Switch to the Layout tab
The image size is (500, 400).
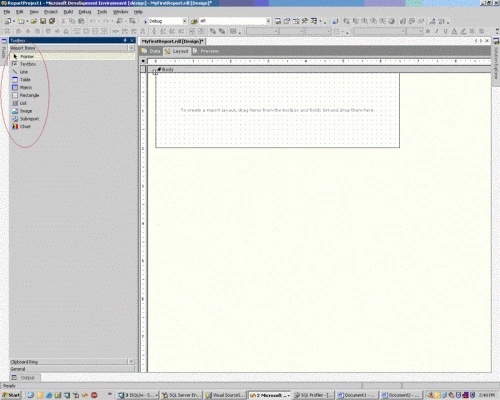click(x=177, y=51)
